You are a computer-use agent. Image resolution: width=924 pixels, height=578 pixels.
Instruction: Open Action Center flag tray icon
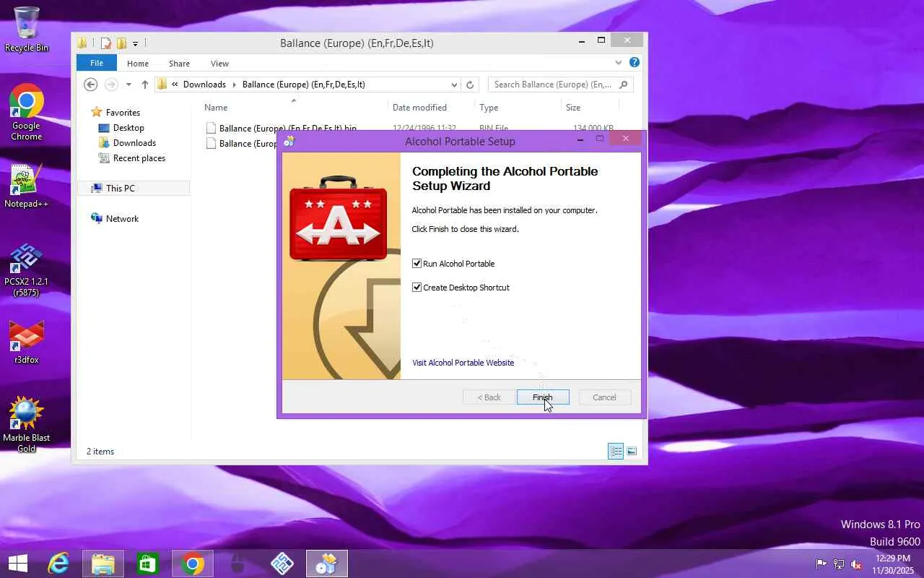tap(821, 564)
